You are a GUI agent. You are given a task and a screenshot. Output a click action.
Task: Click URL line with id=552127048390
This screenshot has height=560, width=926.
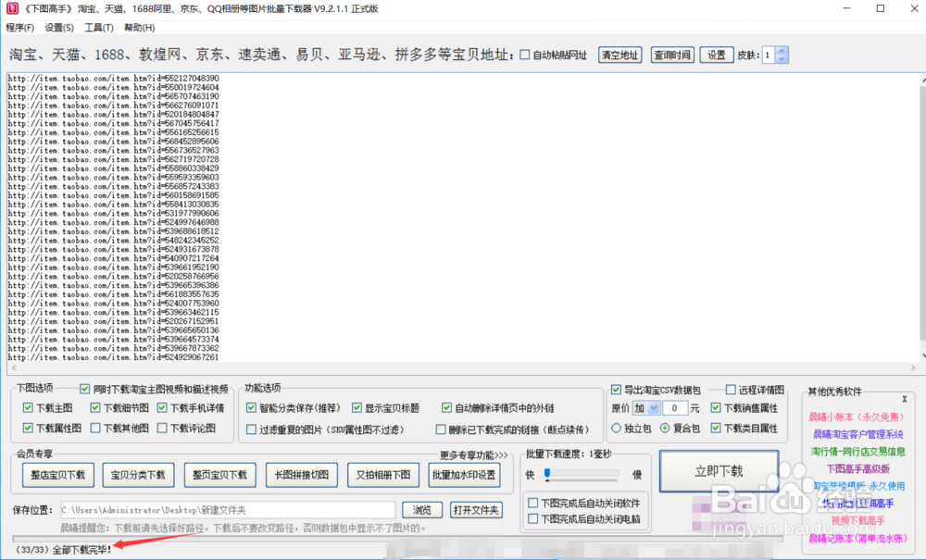pyautogui.click(x=113, y=78)
